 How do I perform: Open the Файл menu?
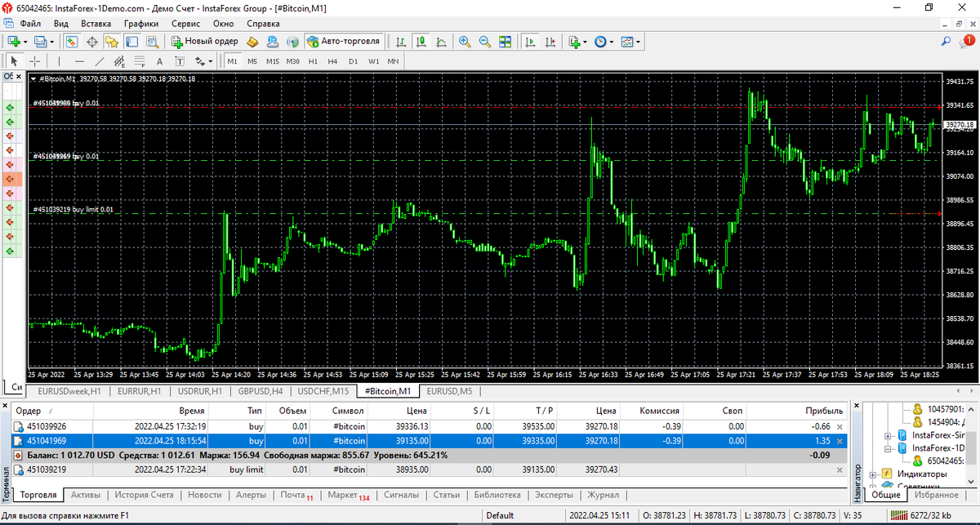click(x=30, y=24)
